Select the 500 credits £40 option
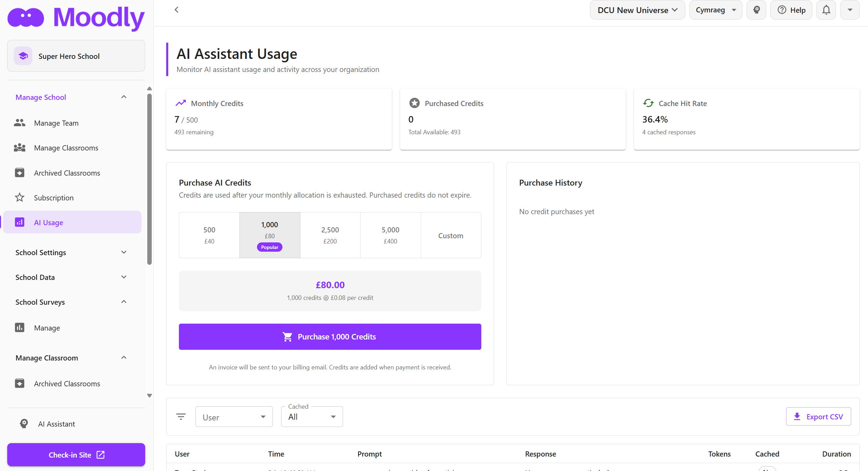The height and width of the screenshot is (471, 868). click(x=209, y=235)
